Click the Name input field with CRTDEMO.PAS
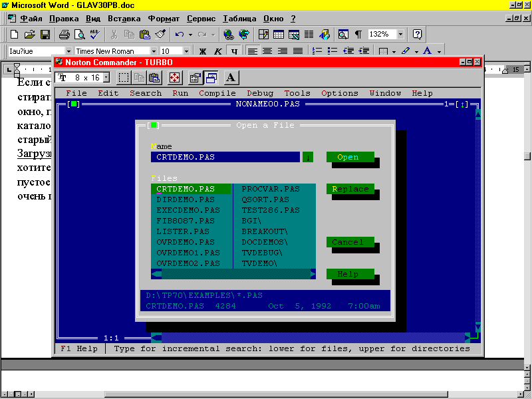Image resolution: width=532 pixels, height=399 pixels. point(225,157)
